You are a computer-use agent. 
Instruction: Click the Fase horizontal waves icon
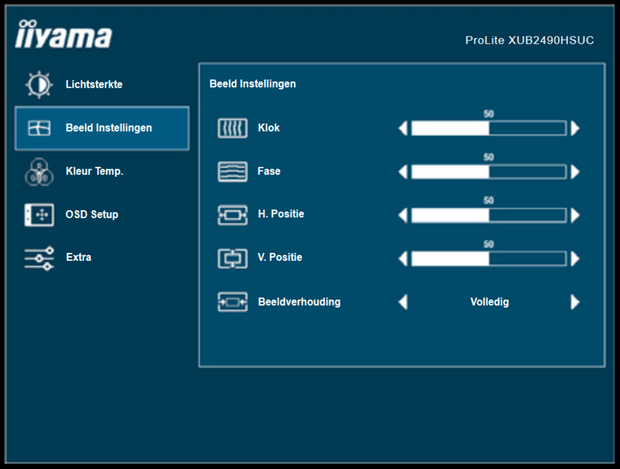[x=232, y=172]
